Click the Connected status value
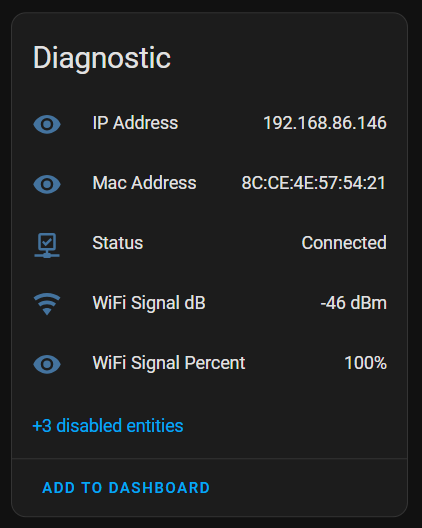 click(x=344, y=243)
